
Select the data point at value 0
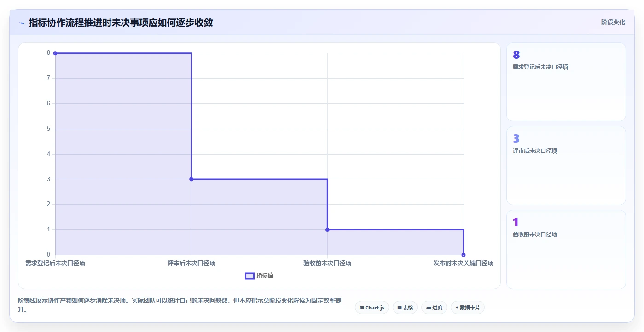point(464,255)
